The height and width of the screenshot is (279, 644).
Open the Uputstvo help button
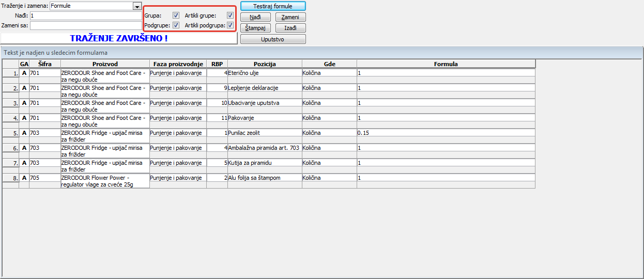[x=273, y=39]
